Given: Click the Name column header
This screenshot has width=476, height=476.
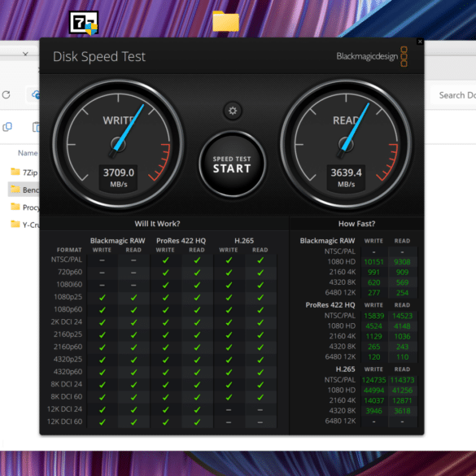Looking at the screenshot, I should tap(28, 153).
